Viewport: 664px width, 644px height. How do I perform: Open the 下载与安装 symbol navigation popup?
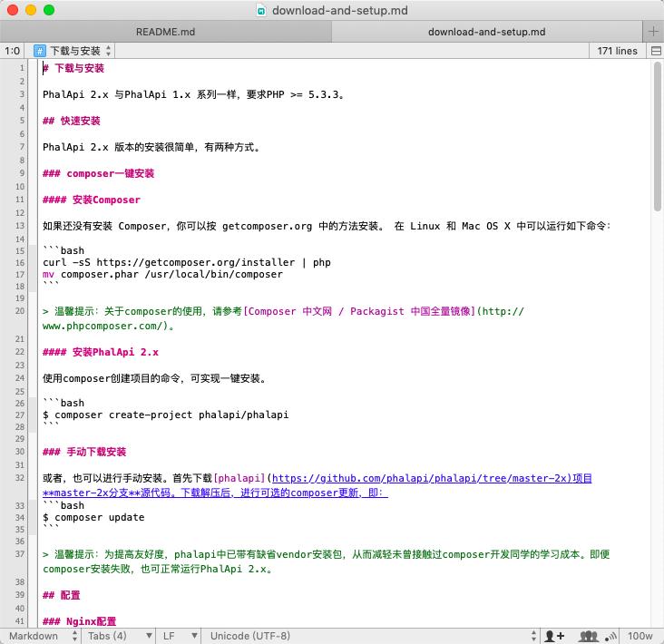coord(73,51)
